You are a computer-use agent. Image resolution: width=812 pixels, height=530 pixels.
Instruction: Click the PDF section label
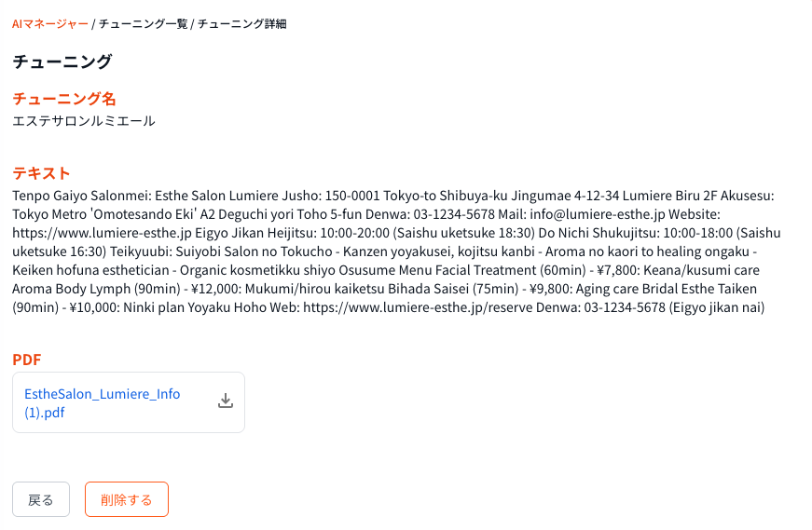(27, 359)
